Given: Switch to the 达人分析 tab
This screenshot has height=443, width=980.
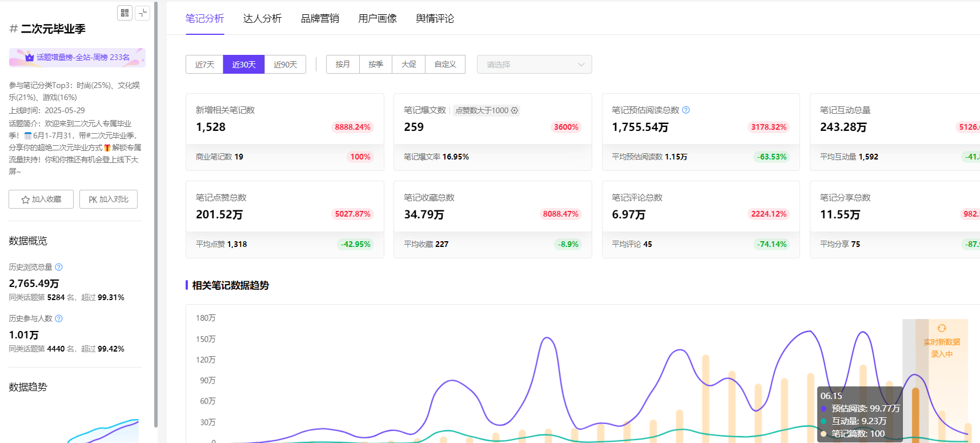Looking at the screenshot, I should pyautogui.click(x=262, y=18).
